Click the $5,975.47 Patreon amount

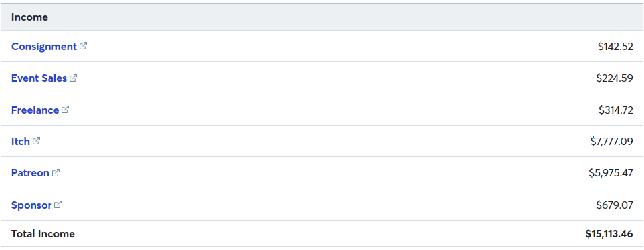611,173
